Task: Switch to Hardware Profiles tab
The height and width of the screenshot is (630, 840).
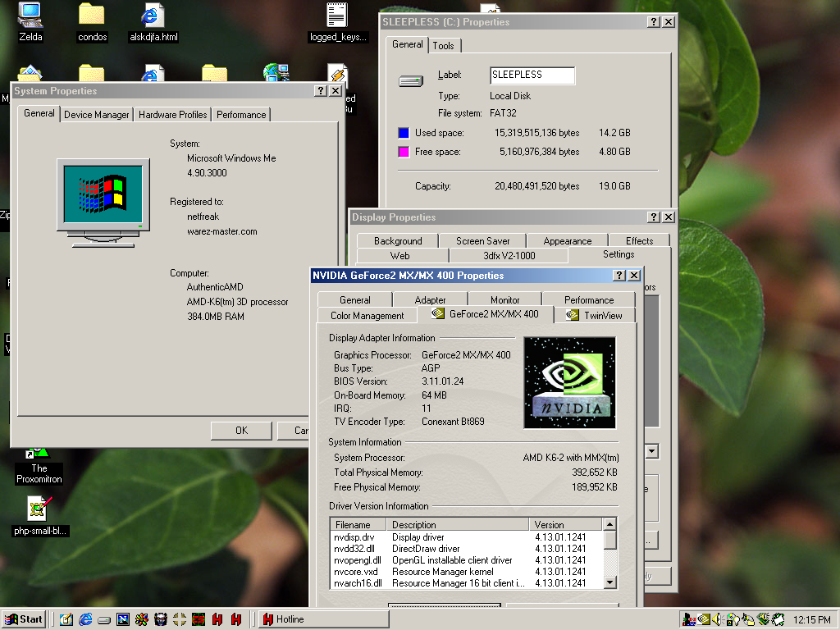Action: [x=172, y=115]
